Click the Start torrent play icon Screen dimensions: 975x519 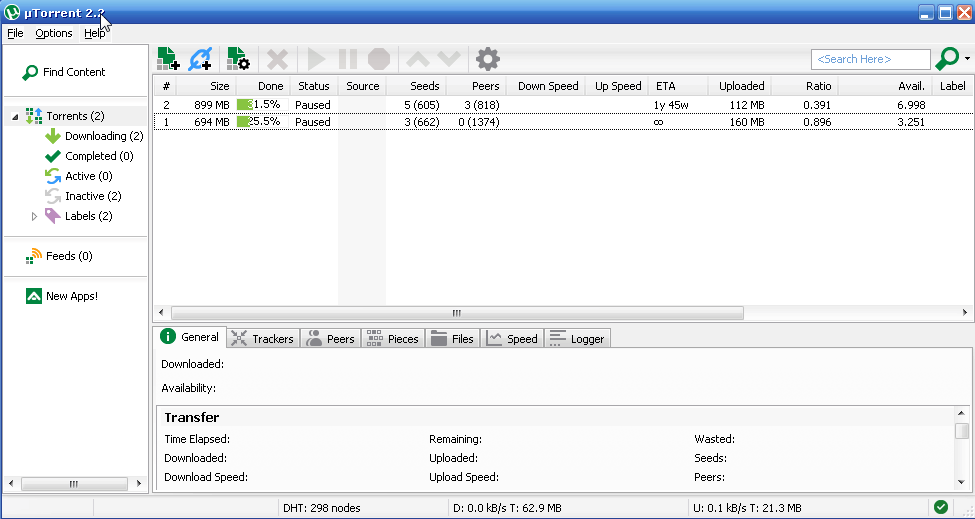pyautogui.click(x=316, y=60)
